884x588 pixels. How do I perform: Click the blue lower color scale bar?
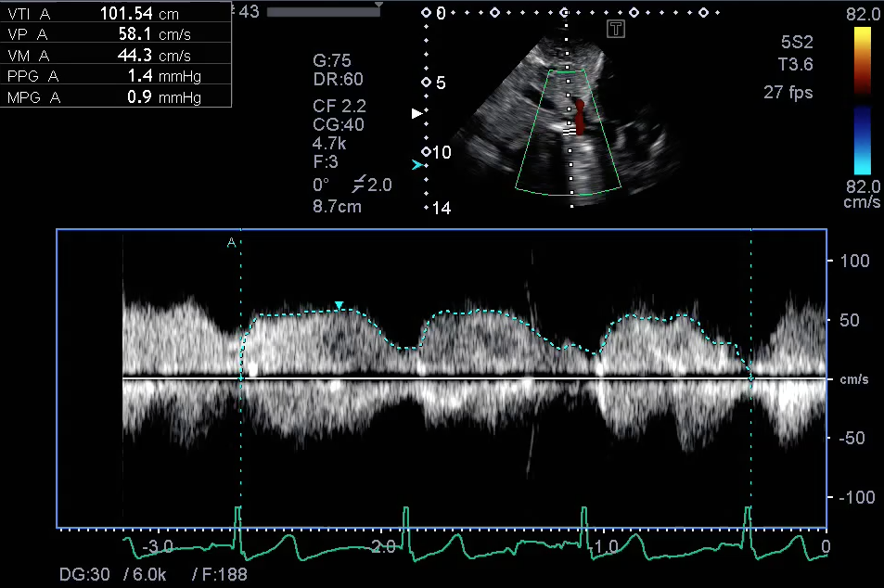click(862, 139)
